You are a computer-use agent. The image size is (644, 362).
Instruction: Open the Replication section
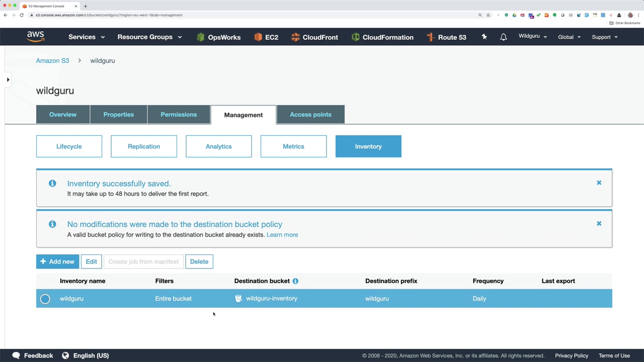coord(144,146)
